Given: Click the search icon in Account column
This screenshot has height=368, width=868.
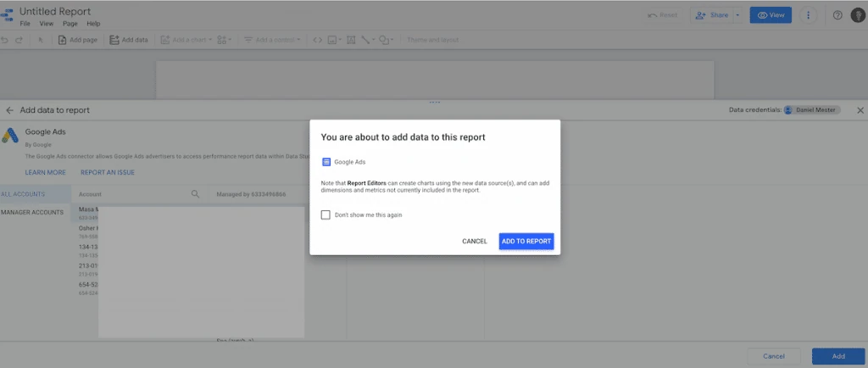Looking at the screenshot, I should pyautogui.click(x=195, y=194).
